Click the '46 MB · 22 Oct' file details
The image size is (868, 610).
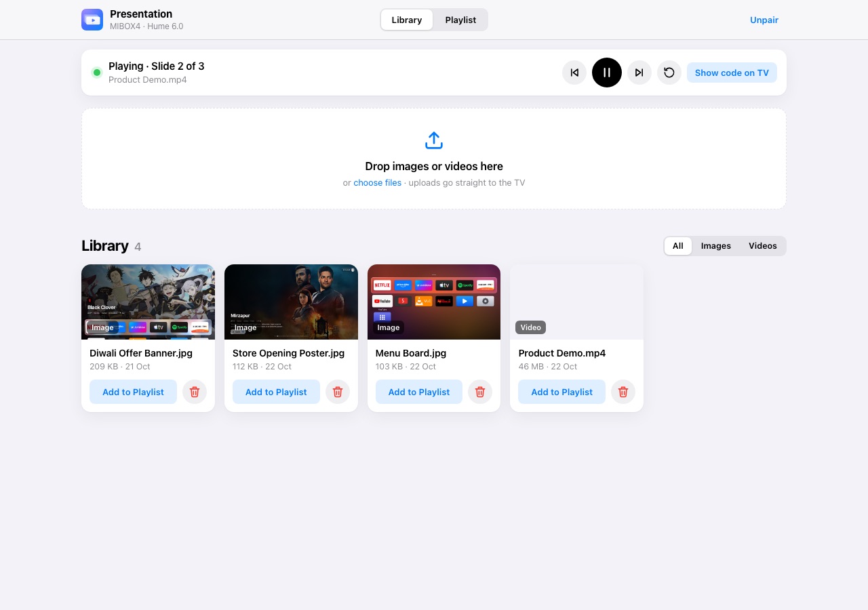pyautogui.click(x=548, y=367)
